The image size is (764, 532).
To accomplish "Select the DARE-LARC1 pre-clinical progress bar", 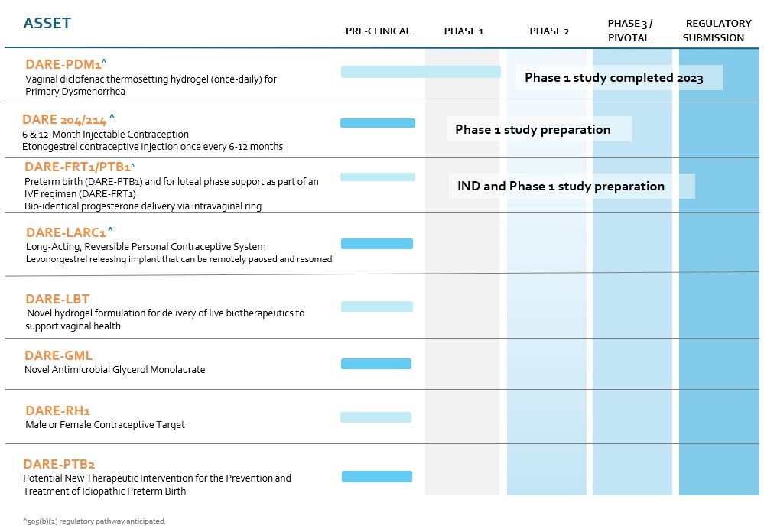I will coord(376,244).
